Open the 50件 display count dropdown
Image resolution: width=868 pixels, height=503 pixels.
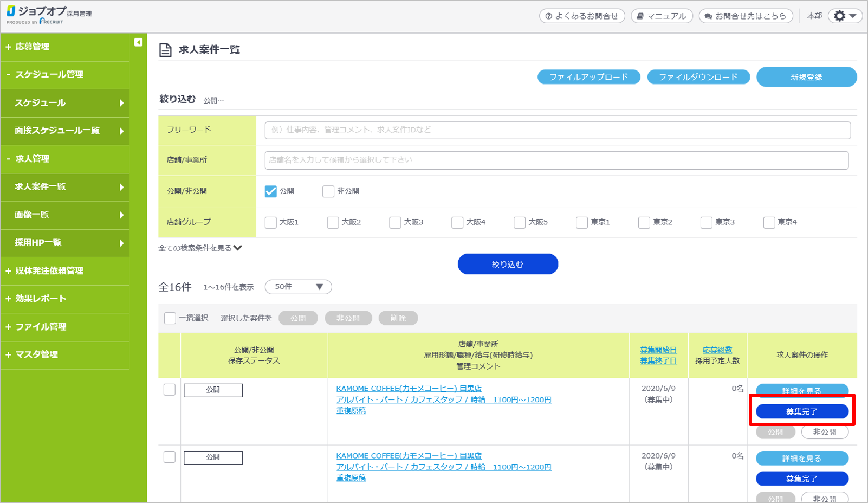pyautogui.click(x=298, y=287)
